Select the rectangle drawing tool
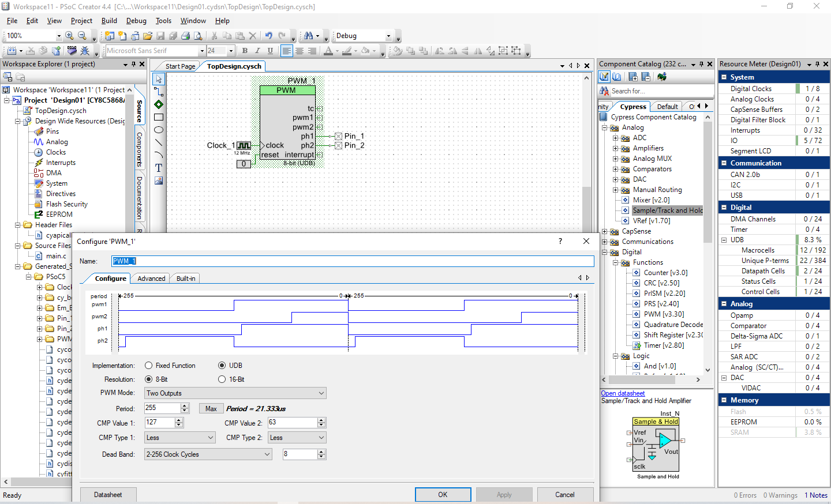 click(159, 117)
